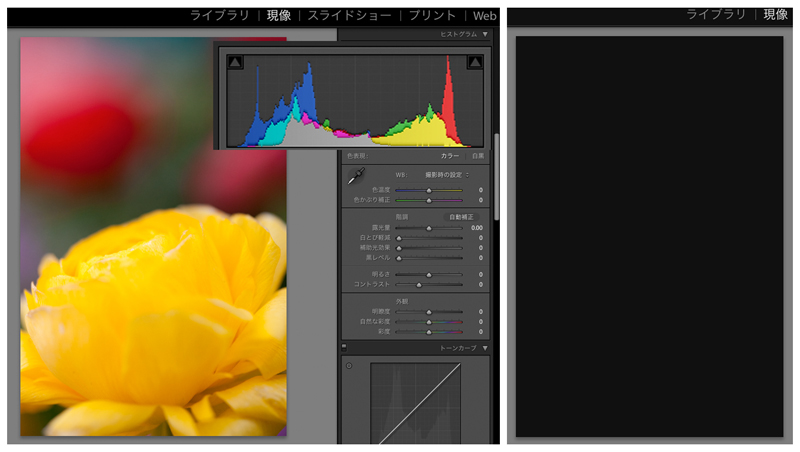Open ライブラリ module in left window
The height and width of the screenshot is (452, 800).
point(219,16)
